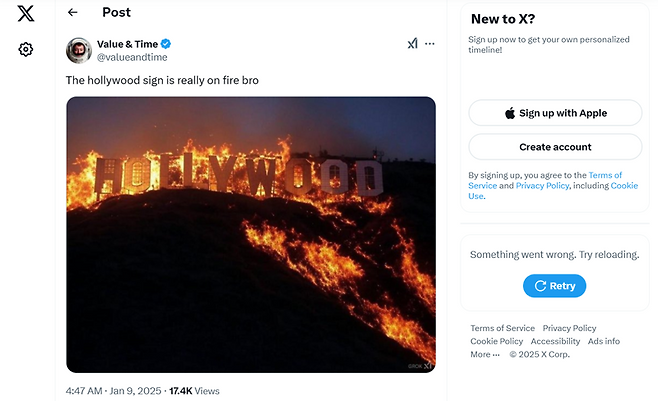Click the Create account button
Viewport: 658px width, 401px height.
coord(555,147)
